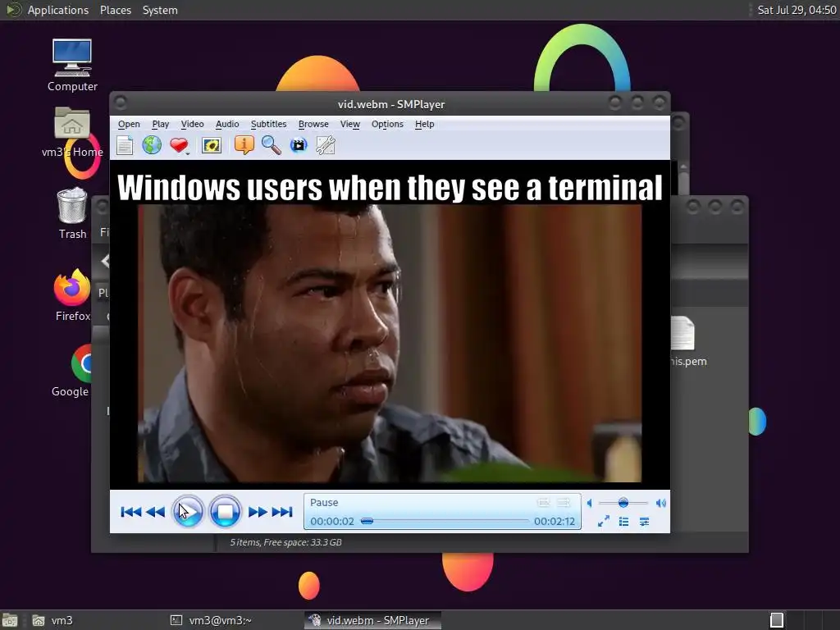Rewind the video with the double-left arrows
840x630 pixels.
(155, 512)
